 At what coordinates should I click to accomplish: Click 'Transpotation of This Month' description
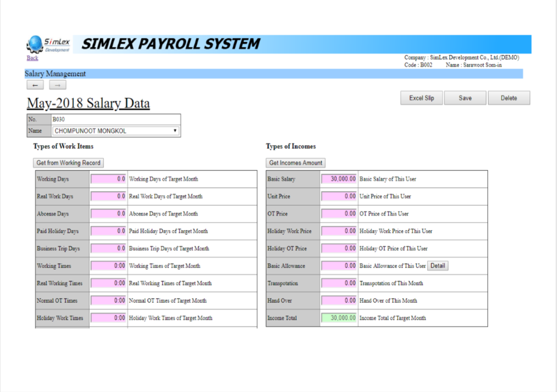391,283
